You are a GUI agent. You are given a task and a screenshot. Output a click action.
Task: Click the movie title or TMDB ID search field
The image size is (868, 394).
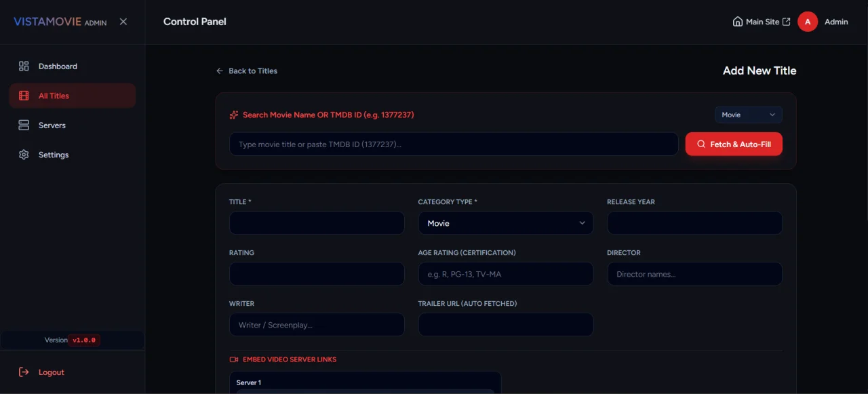pos(454,144)
